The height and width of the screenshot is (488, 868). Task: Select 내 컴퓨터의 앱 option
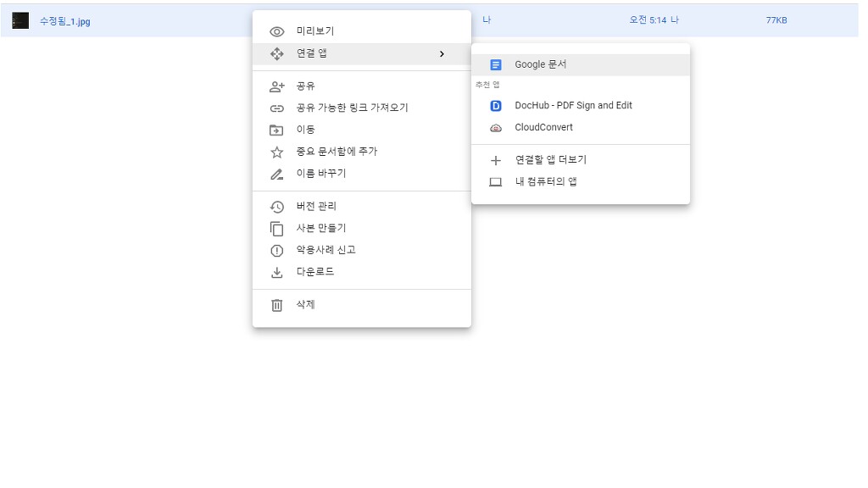pos(546,182)
